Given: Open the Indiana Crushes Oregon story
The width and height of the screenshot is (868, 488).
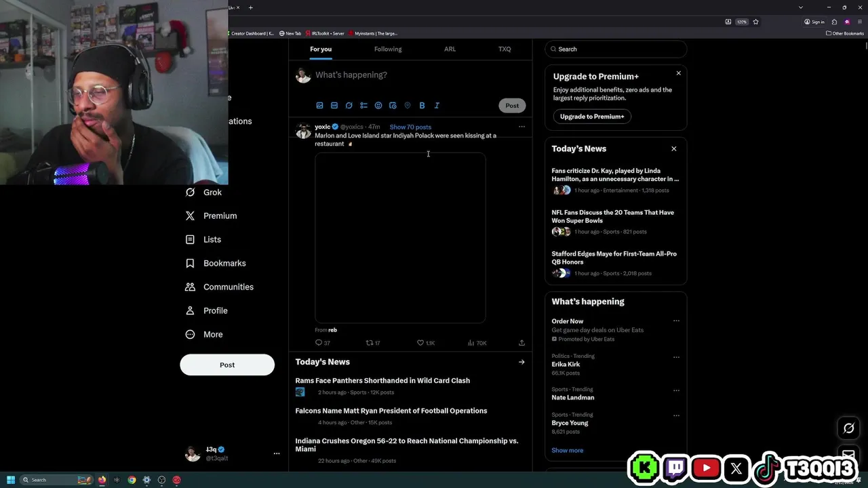Looking at the screenshot, I should coord(407,445).
